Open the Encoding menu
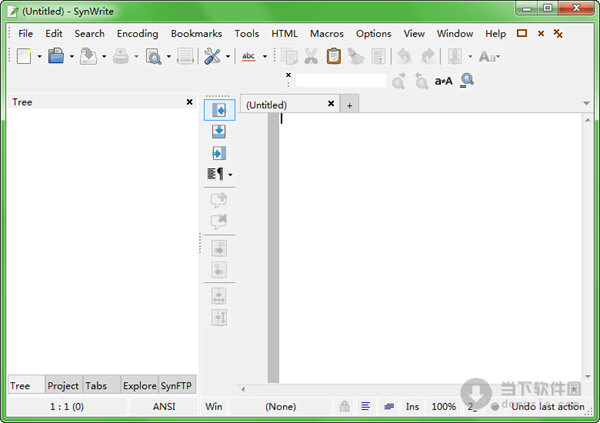This screenshot has height=423, width=600. [x=137, y=34]
